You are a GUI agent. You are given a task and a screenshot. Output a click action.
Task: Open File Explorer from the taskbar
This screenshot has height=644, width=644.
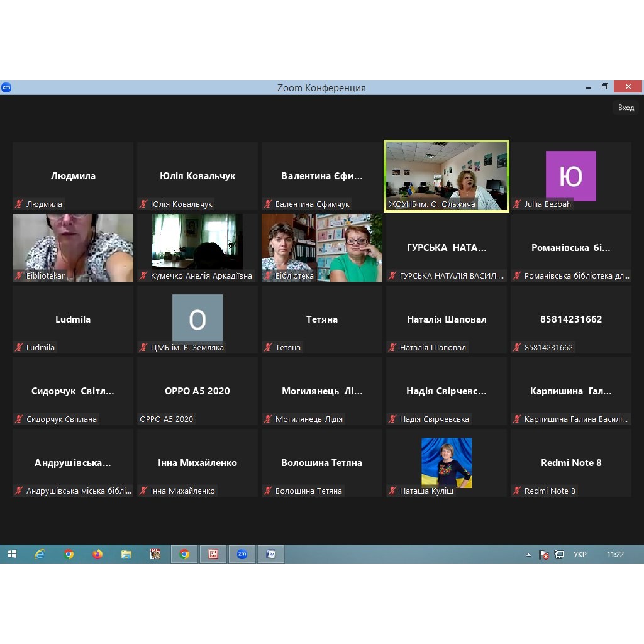coord(126,554)
